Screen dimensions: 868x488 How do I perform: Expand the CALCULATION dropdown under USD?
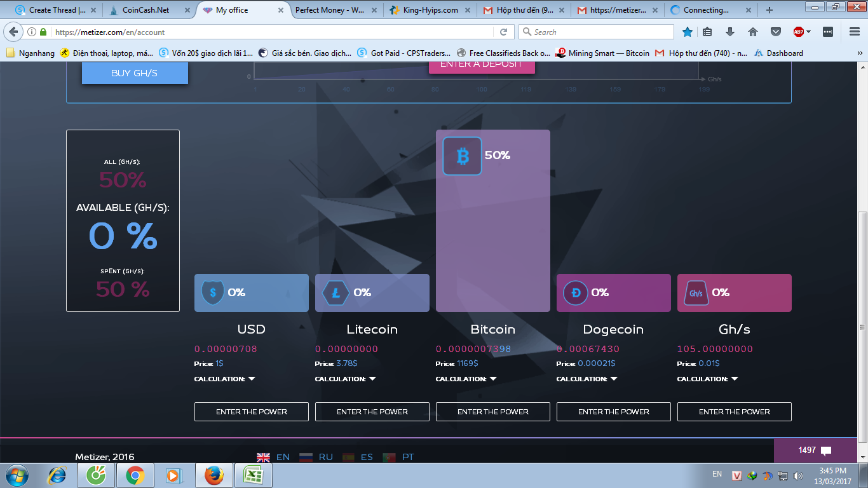225,379
